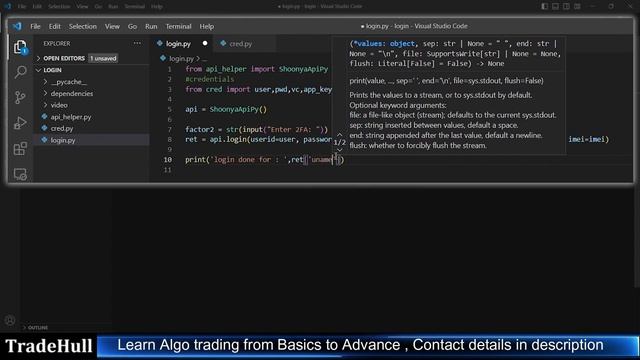Image resolution: width=640 pixels, height=360 pixels.
Task: Open the Run and Debug view
Action: (x=20, y=123)
